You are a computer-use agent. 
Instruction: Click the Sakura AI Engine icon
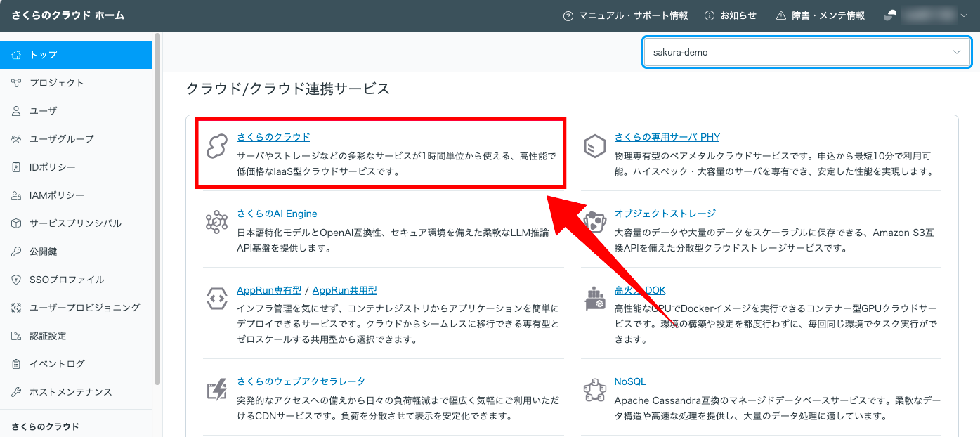pos(216,223)
